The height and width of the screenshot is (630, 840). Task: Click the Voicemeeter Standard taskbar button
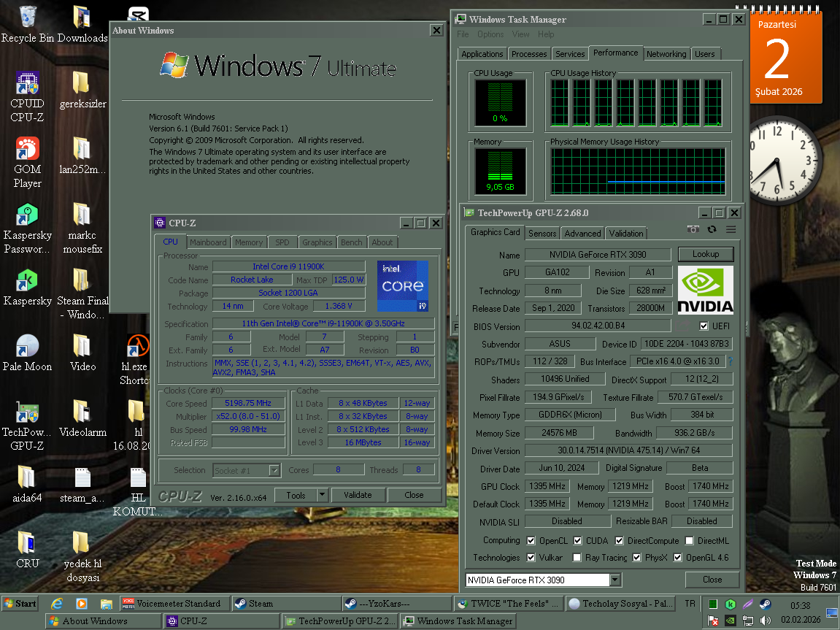(174, 604)
